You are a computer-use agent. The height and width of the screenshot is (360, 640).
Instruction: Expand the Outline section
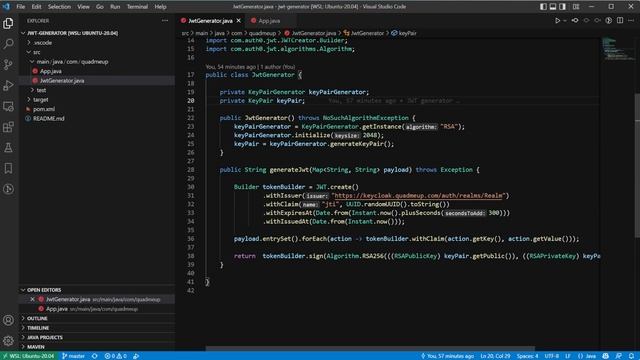click(97, 318)
